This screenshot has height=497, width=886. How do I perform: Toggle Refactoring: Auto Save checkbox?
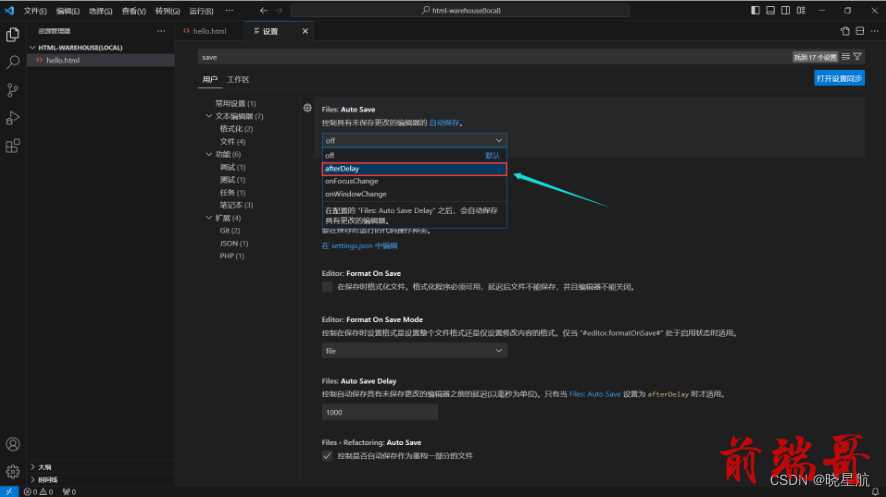pos(327,456)
